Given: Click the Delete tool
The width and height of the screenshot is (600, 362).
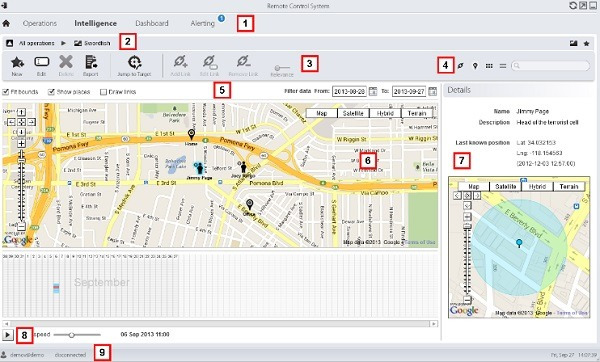Looking at the screenshot, I should (x=66, y=66).
